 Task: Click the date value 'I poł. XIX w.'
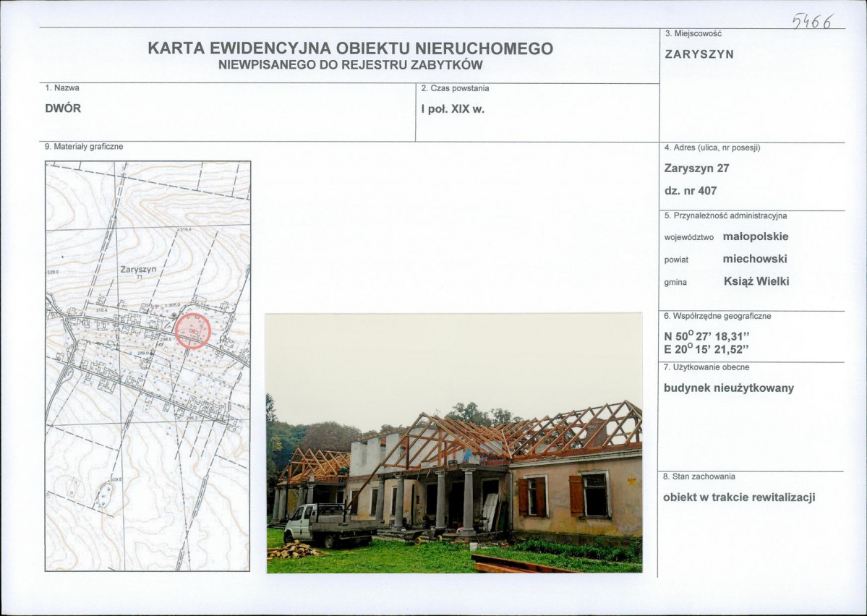[453, 109]
